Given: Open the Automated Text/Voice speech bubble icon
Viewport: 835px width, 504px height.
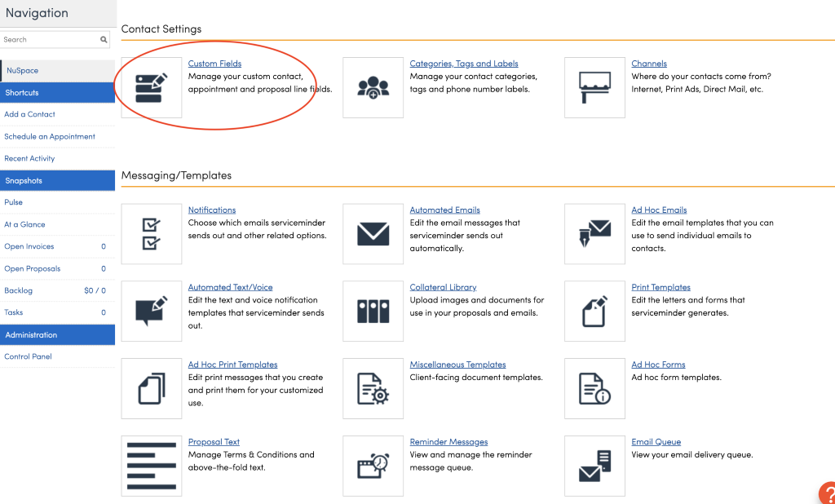Looking at the screenshot, I should [151, 311].
